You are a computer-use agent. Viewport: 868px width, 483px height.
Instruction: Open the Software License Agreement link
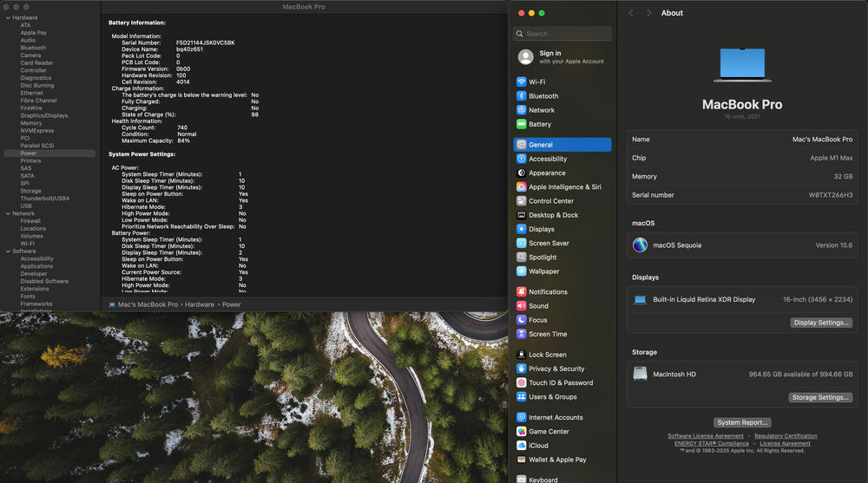(705, 436)
